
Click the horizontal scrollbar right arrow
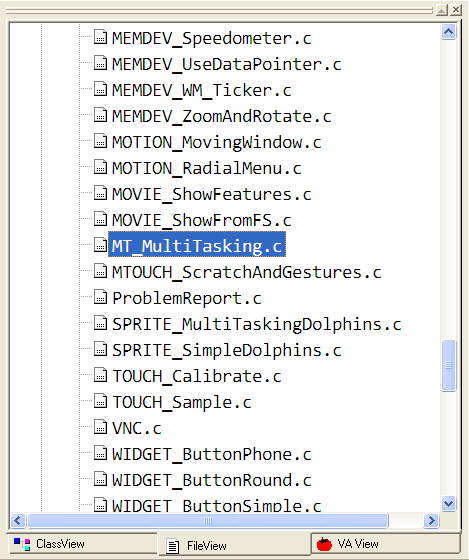[x=431, y=520]
